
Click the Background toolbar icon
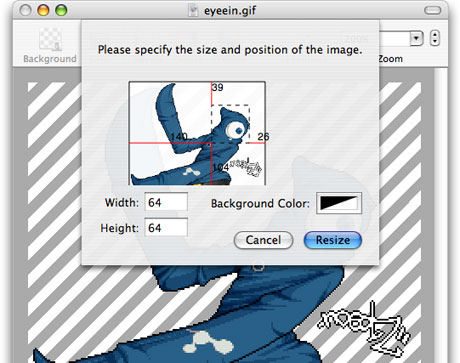50,39
